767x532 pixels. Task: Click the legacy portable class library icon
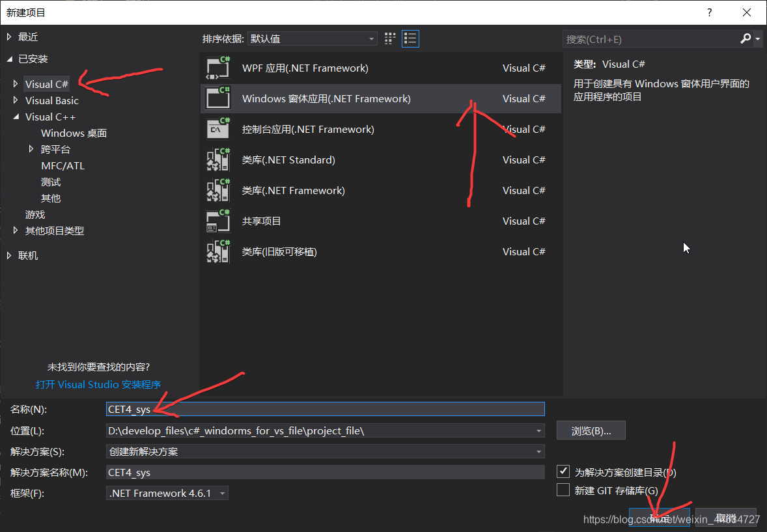click(x=217, y=251)
